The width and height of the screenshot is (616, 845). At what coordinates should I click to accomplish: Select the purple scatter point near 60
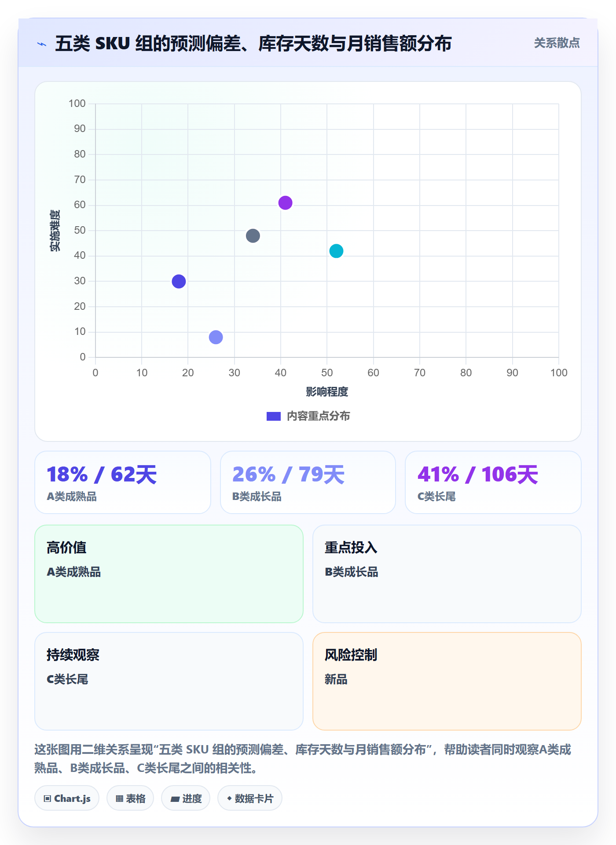pyautogui.click(x=285, y=203)
